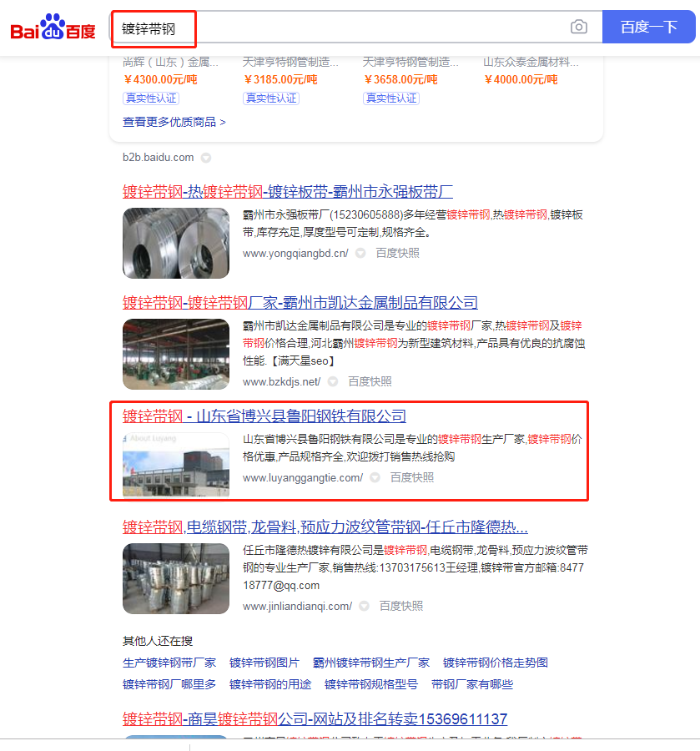Open result title 任丘市隆德热镀锌 带钢

(325, 527)
